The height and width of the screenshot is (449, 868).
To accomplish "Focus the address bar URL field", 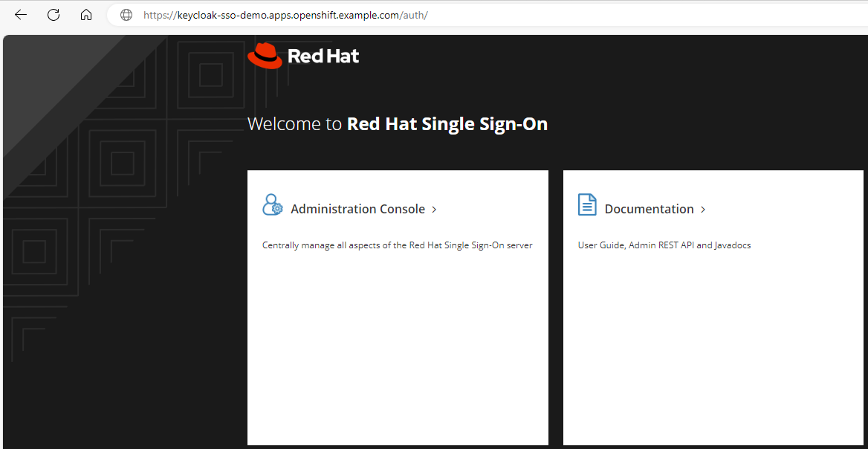I will (488, 15).
